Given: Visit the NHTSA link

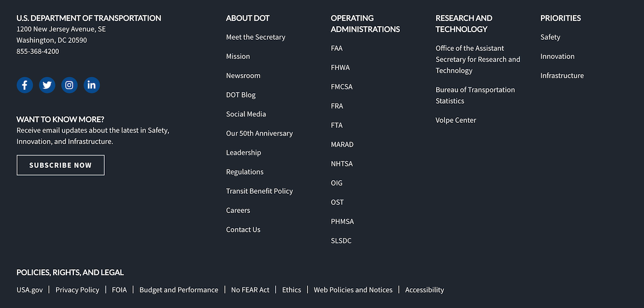Looking at the screenshot, I should click(342, 163).
